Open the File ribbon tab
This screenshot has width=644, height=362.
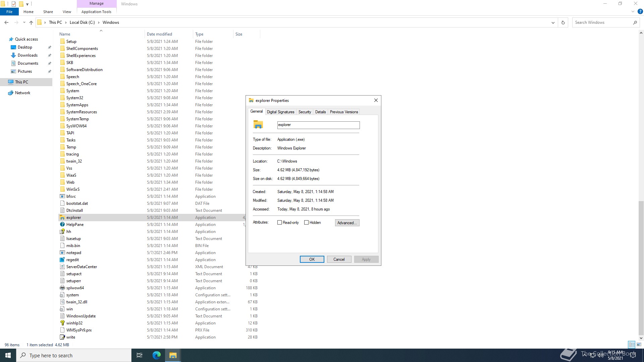tap(9, 12)
